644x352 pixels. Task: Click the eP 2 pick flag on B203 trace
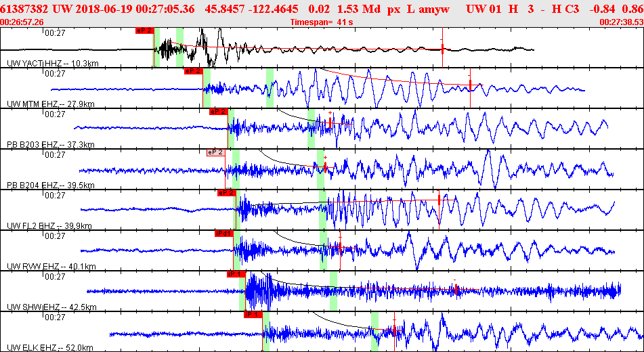pyautogui.click(x=218, y=111)
